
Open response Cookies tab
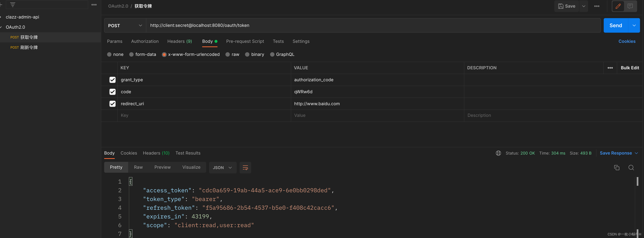coord(129,153)
